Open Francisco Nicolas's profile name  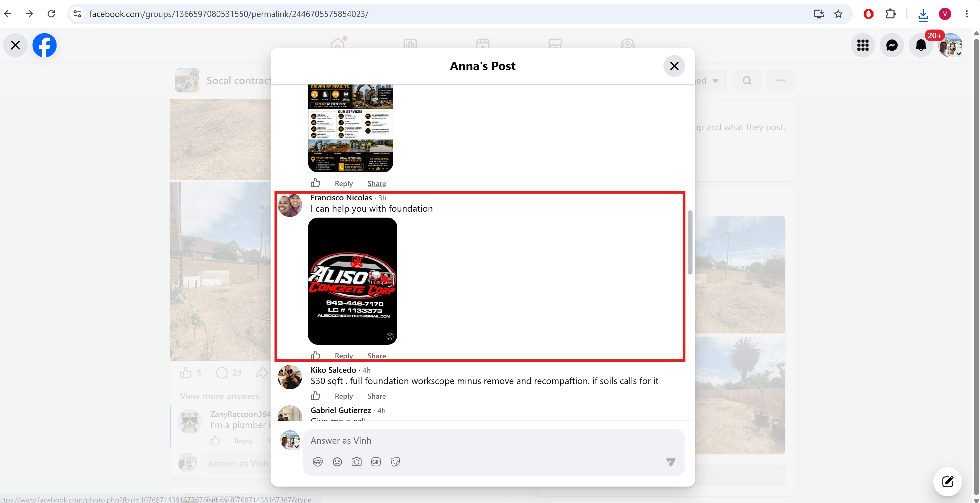point(341,198)
